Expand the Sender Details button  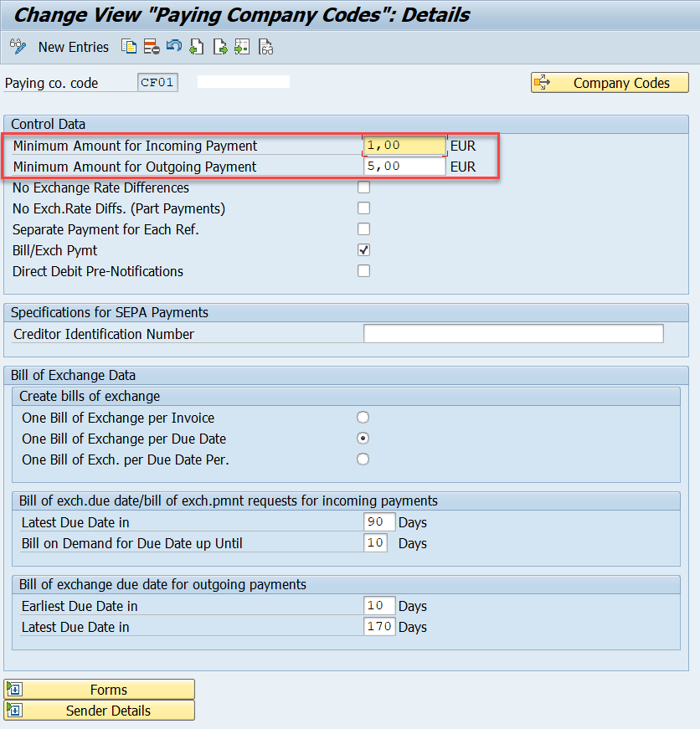point(99,711)
